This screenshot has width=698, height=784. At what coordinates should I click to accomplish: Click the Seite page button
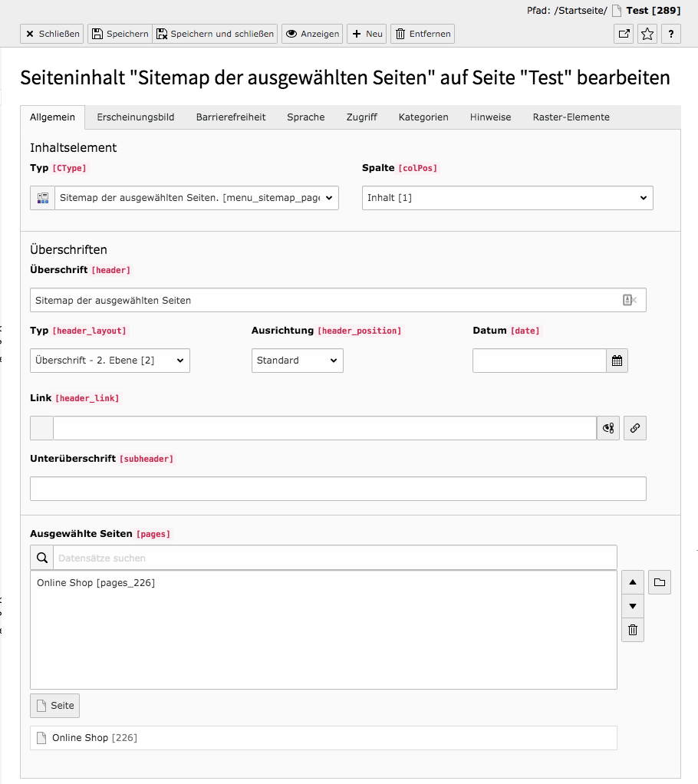pos(55,706)
